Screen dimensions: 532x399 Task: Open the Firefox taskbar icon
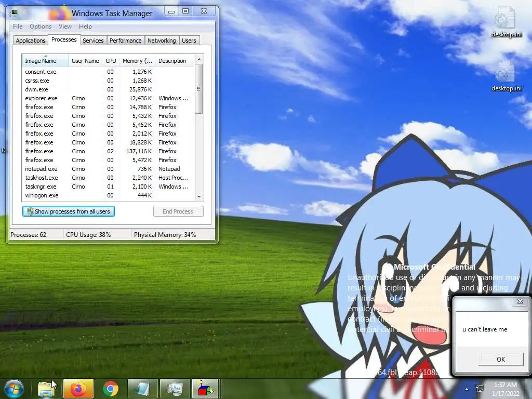(78, 389)
